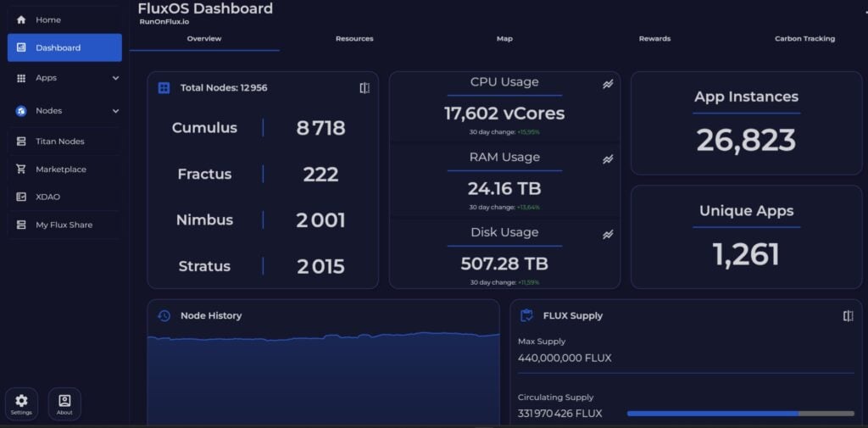Click the Node History clock icon
Viewport: 868px width, 428px height.
pos(164,315)
